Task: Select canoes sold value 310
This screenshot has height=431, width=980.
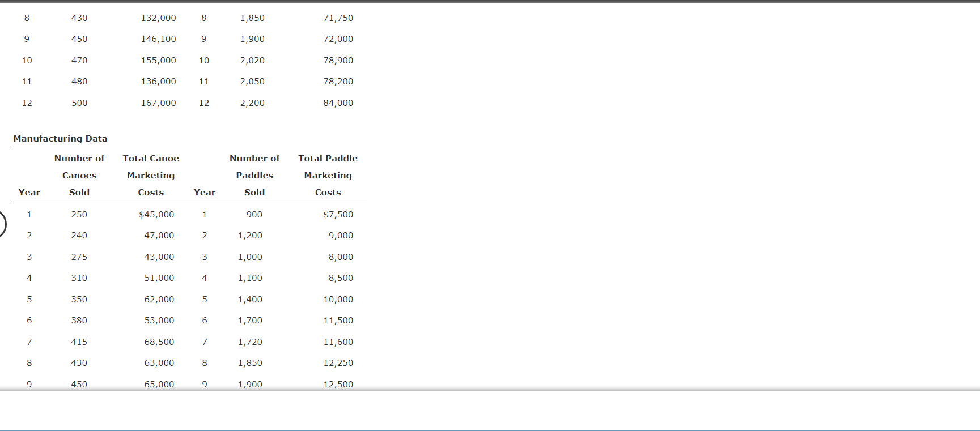Action: (79, 278)
